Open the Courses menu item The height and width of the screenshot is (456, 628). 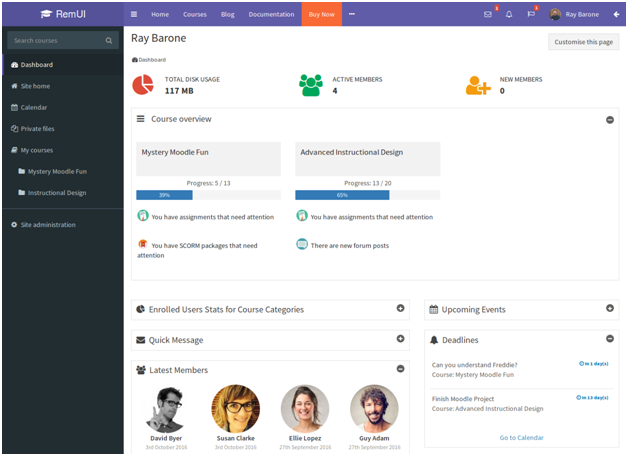coord(195,14)
